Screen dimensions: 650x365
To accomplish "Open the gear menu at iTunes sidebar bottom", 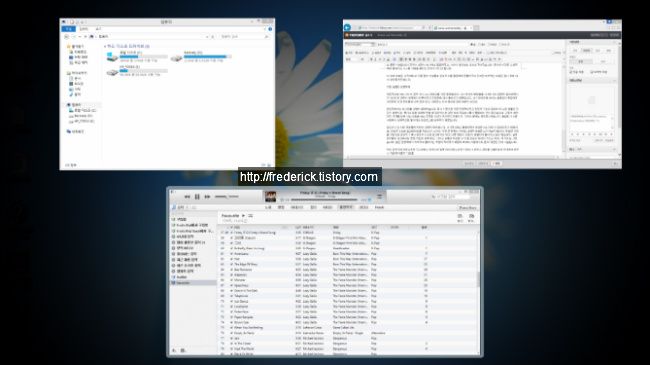I will (x=183, y=351).
